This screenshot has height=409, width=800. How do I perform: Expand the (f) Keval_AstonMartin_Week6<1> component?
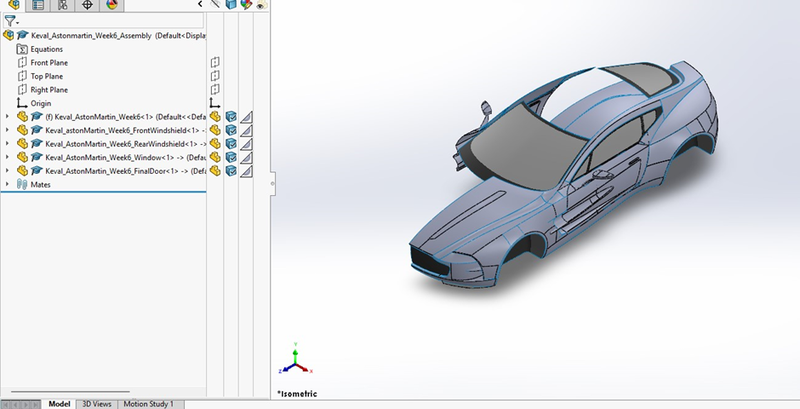(x=7, y=117)
